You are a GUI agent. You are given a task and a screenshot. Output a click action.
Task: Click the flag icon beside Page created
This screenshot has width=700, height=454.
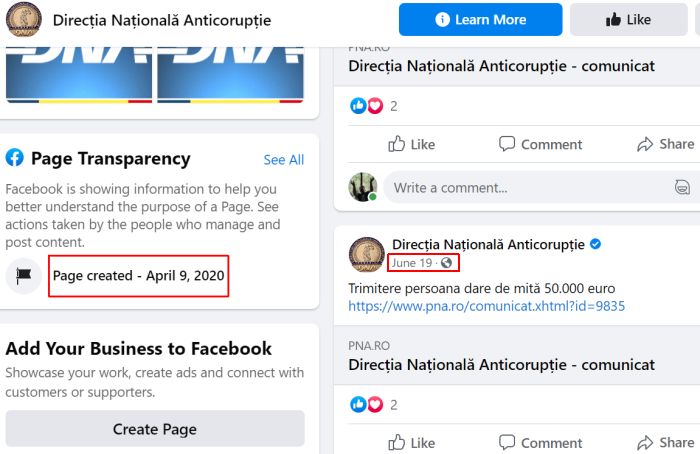(24, 276)
